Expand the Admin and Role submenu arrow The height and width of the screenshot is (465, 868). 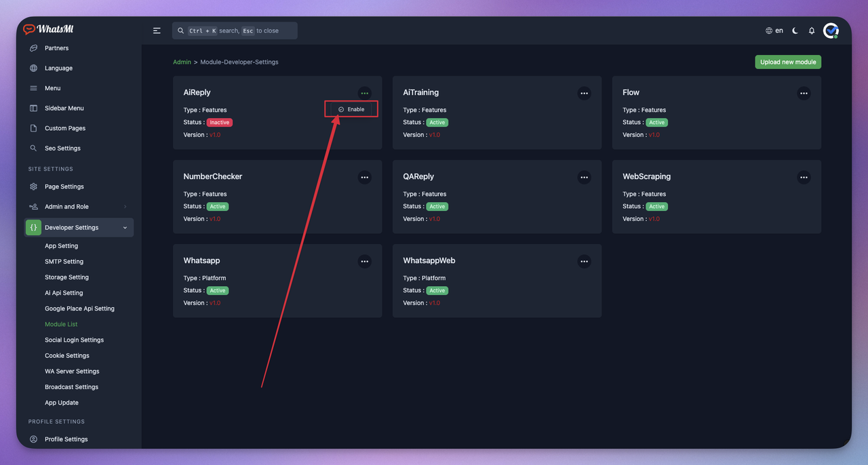pos(125,207)
